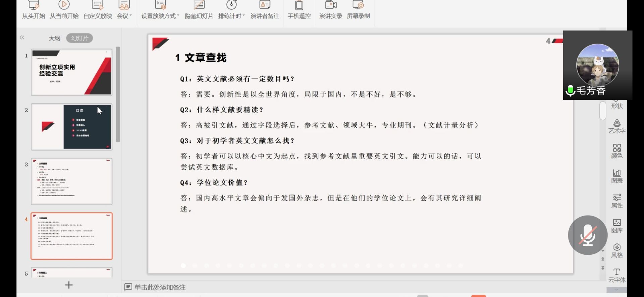Screen dimensions: 644x297
Task: Select slide 2 table of contents thumbnail
Action: tap(71, 127)
